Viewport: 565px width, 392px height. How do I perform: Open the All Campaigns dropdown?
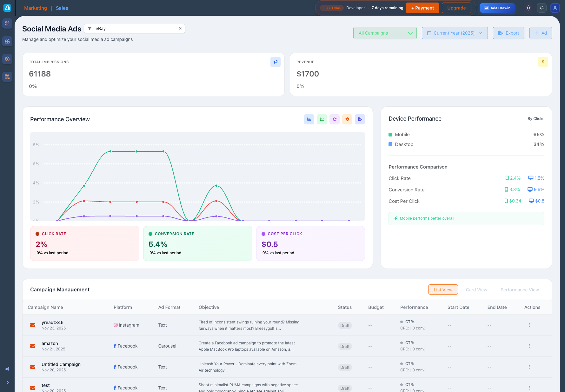tap(385, 33)
